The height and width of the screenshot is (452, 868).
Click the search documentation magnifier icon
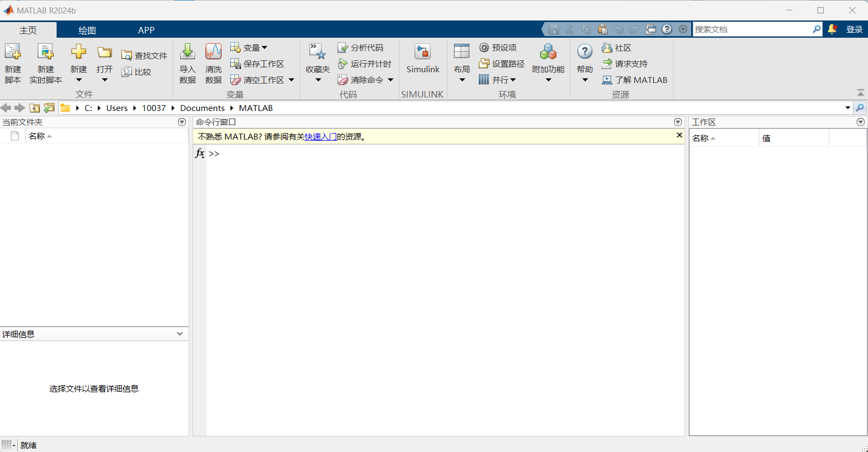pos(817,29)
